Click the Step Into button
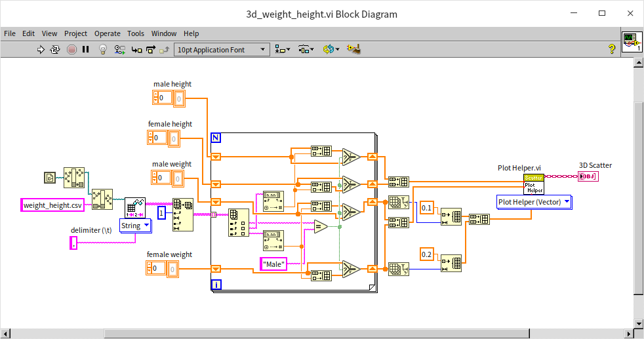Image resolution: width=644 pixels, height=339 pixels. tap(136, 49)
